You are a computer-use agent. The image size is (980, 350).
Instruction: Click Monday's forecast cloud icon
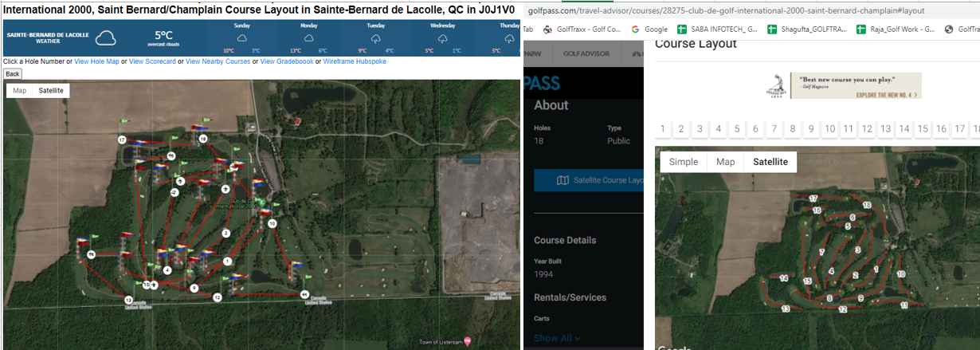pyautogui.click(x=308, y=37)
